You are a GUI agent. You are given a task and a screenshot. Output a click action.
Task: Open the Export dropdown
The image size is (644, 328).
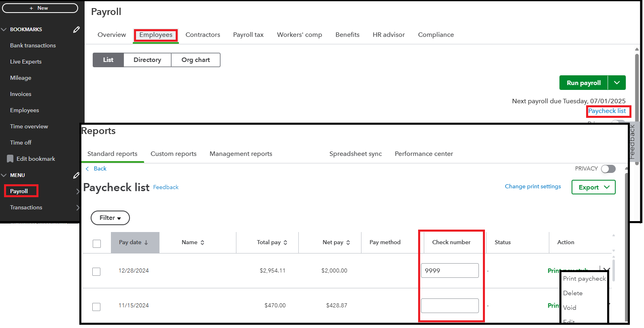(593, 187)
